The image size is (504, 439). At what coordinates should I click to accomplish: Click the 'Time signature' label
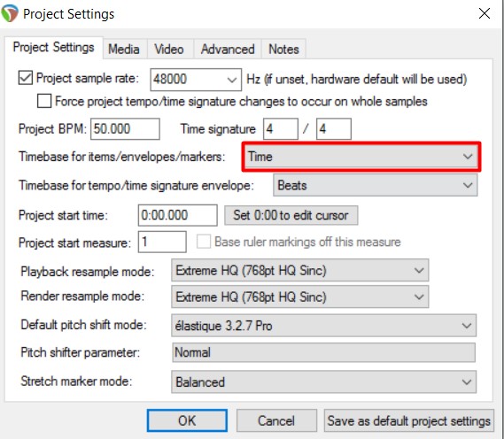(218, 129)
